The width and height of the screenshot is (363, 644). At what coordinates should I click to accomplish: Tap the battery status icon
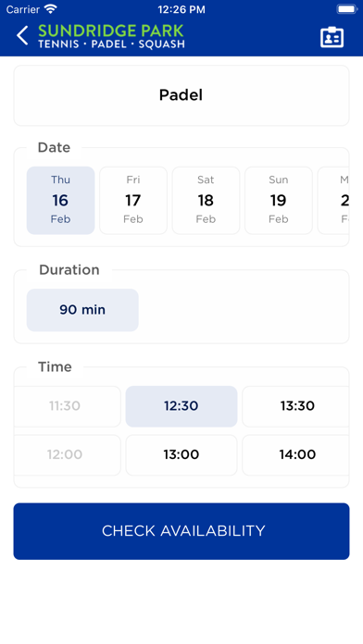pos(347,9)
